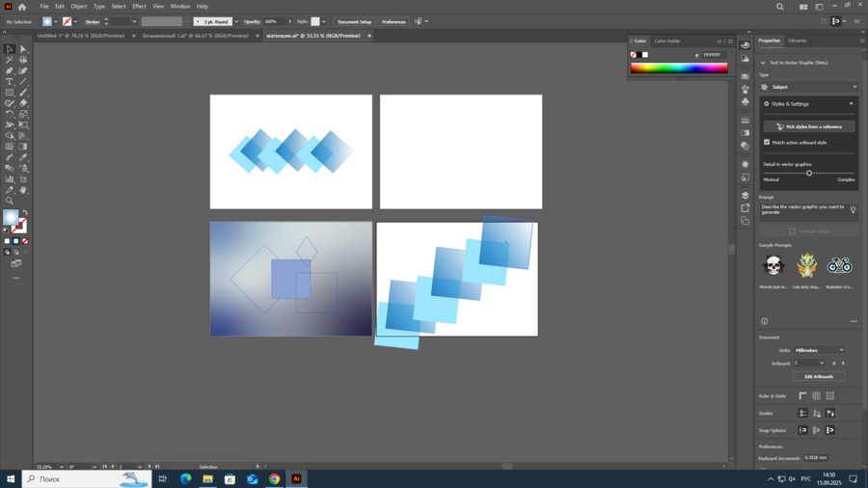Collapse the Styles & Settings section

pyautogui.click(x=851, y=104)
